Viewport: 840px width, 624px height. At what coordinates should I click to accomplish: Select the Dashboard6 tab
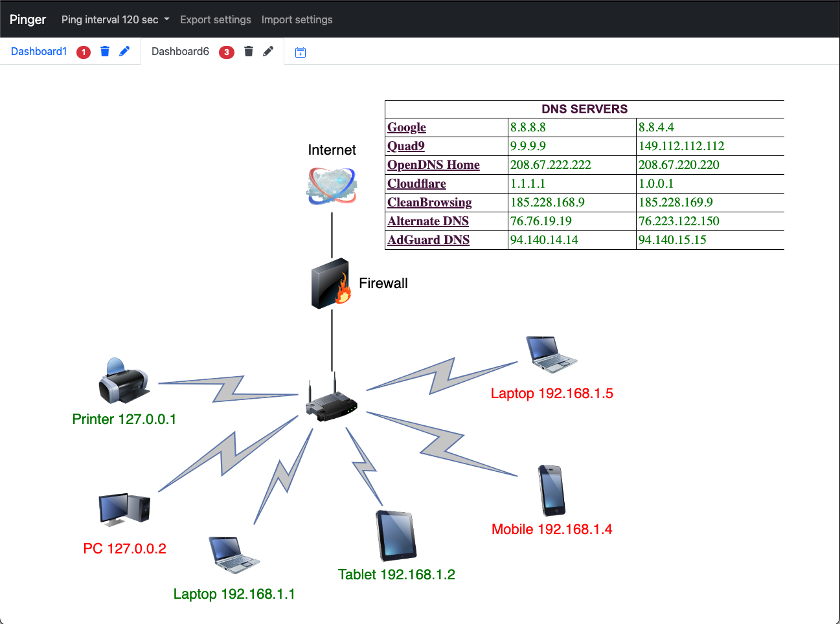coord(180,52)
